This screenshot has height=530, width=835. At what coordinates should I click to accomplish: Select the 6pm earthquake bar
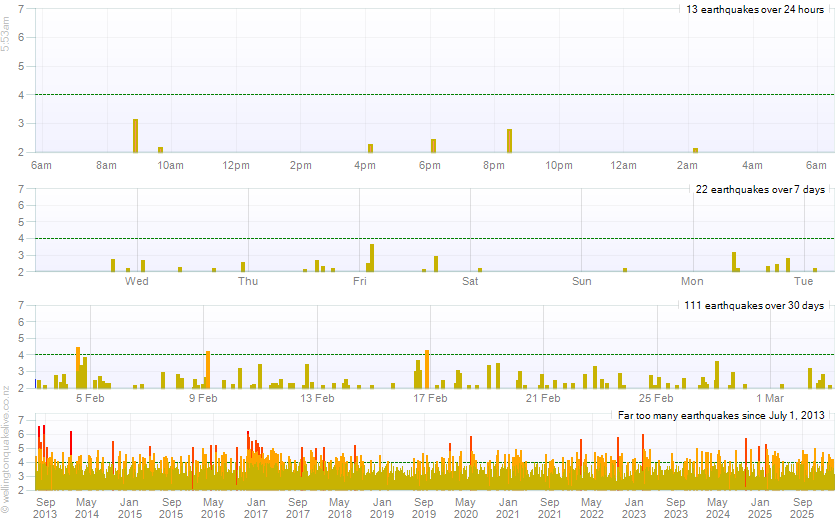[x=433, y=146]
